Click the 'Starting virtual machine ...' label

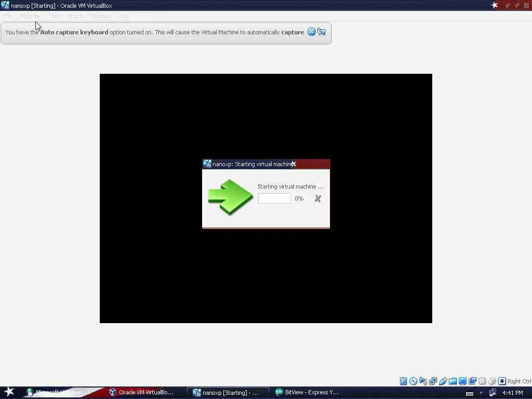(x=290, y=187)
